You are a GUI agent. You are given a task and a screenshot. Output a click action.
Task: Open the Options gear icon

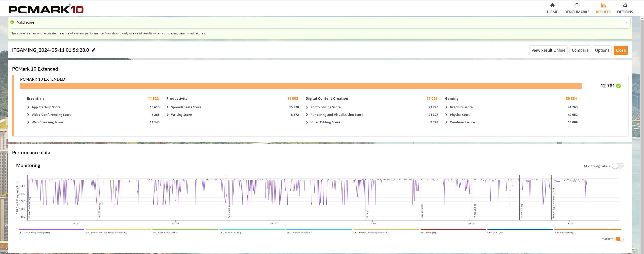(x=625, y=5)
